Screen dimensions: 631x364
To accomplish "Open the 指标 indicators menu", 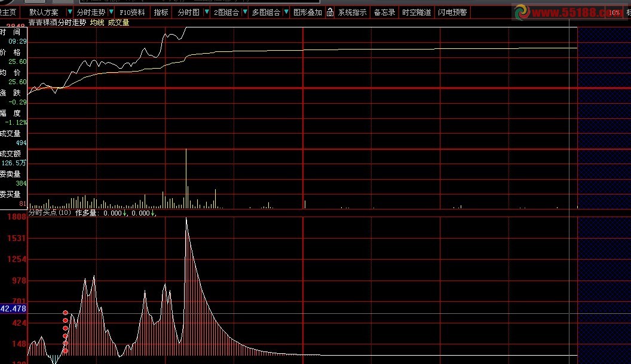I will click(x=161, y=13).
